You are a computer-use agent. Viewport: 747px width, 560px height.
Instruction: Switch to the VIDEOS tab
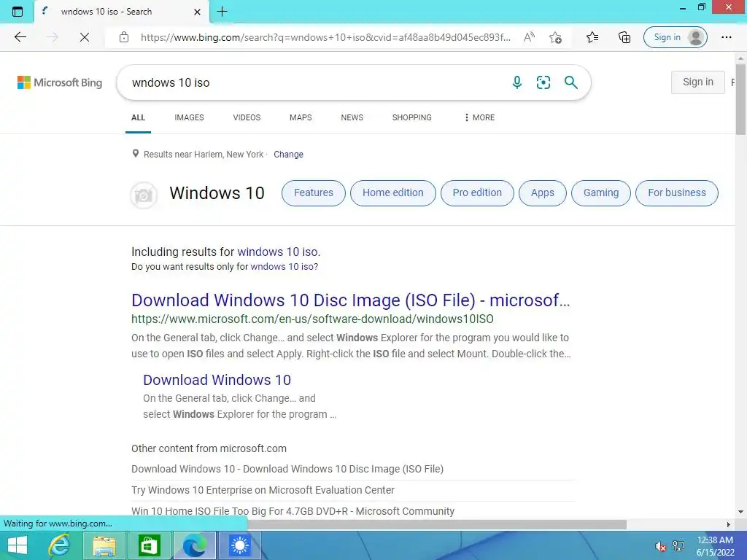[x=247, y=117]
